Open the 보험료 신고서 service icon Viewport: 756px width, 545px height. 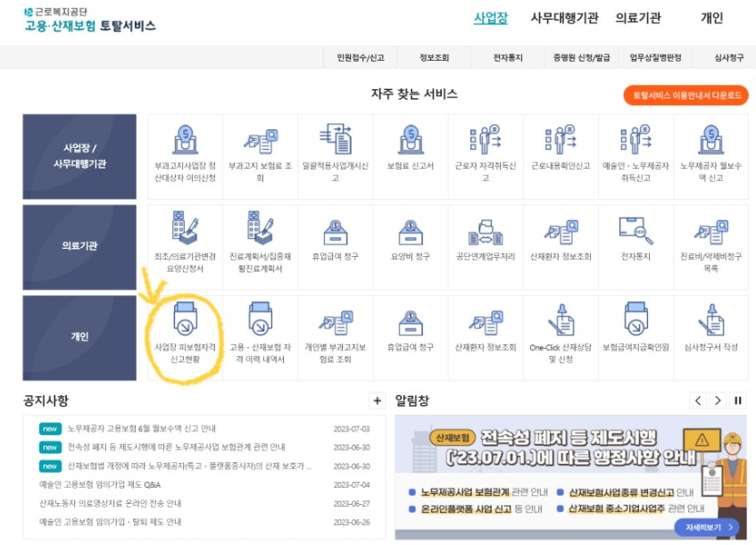pyautogui.click(x=411, y=156)
